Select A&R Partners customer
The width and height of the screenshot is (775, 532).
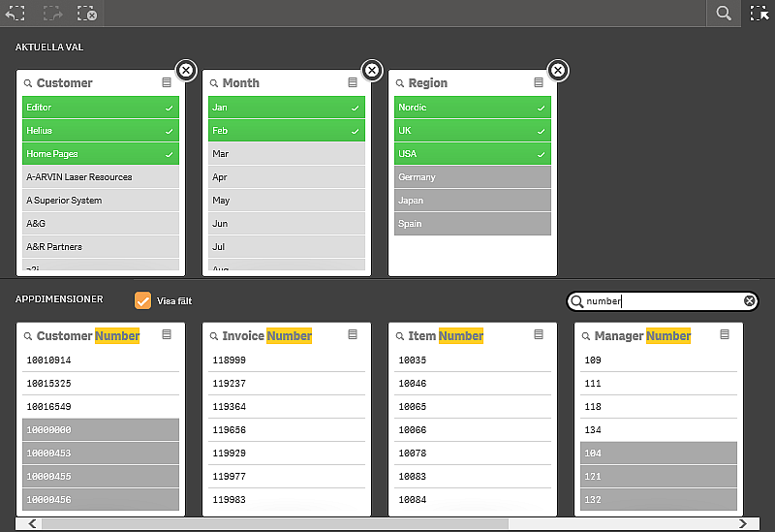tap(101, 247)
